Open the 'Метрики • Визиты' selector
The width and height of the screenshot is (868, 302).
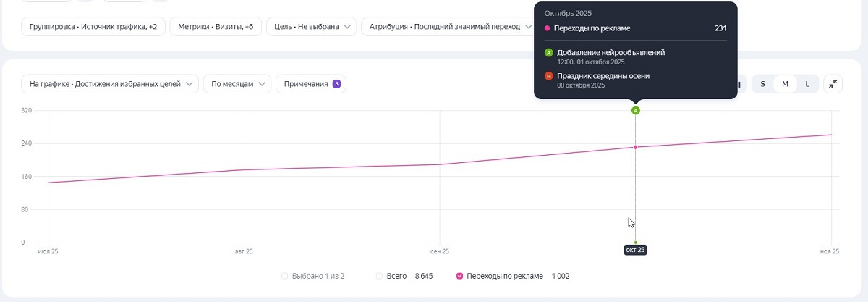[214, 27]
